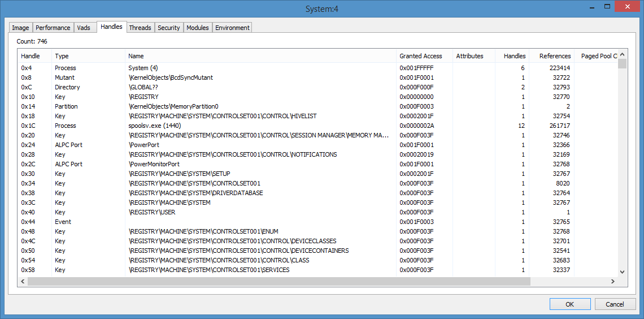Click the horizontal scrollbar left arrow

[23, 282]
